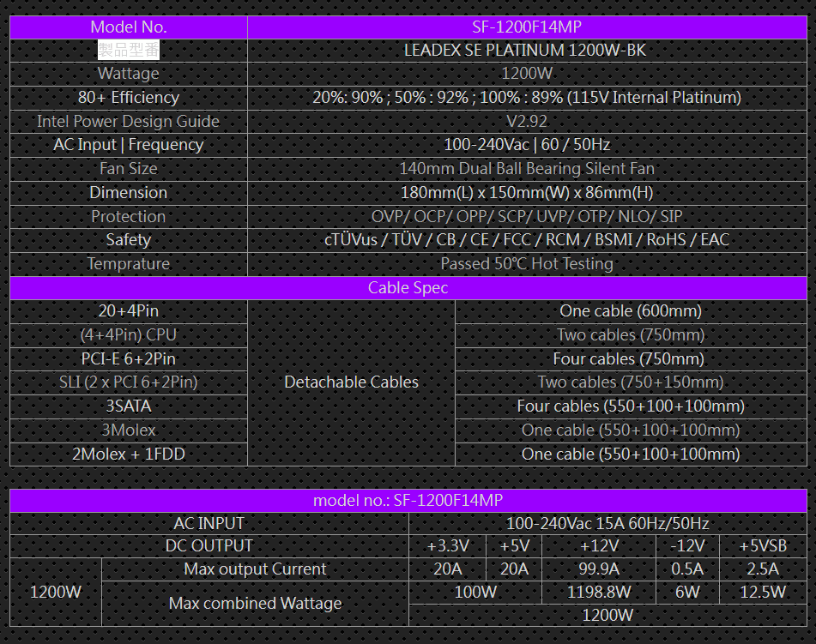
Task: Click the 140mm Dual Ball Bearing fan text
Action: 526,168
